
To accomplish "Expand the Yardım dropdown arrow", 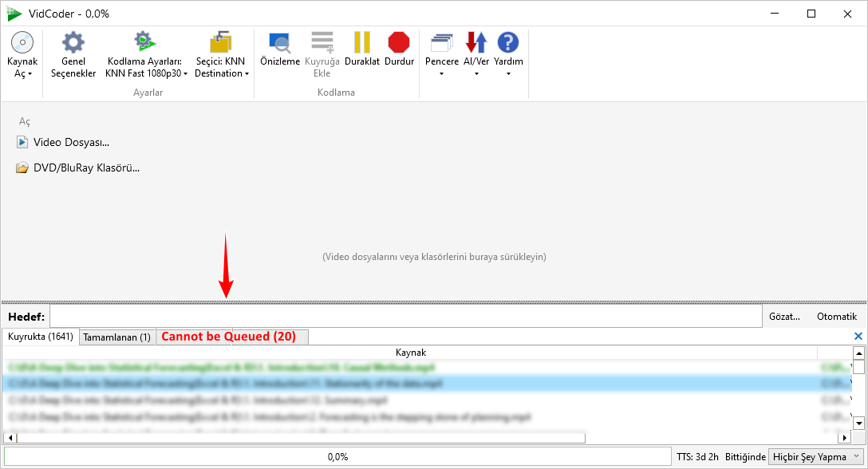I will click(508, 73).
